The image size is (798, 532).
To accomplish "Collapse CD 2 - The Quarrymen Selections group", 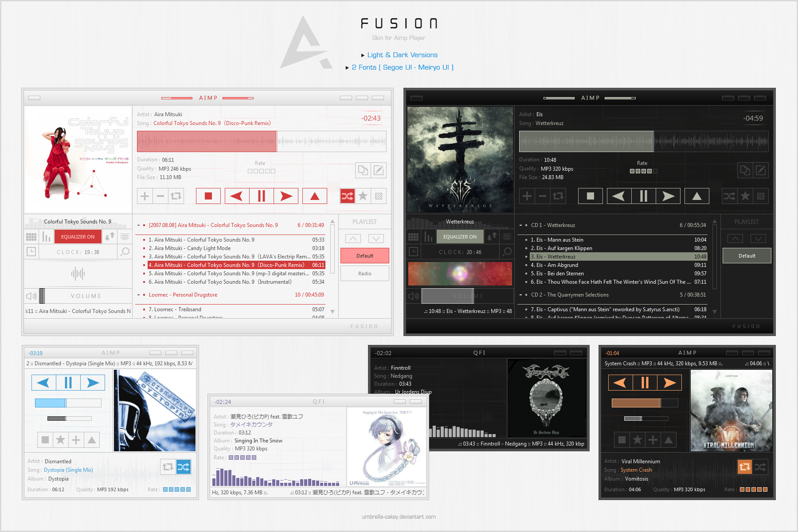I will [520, 295].
